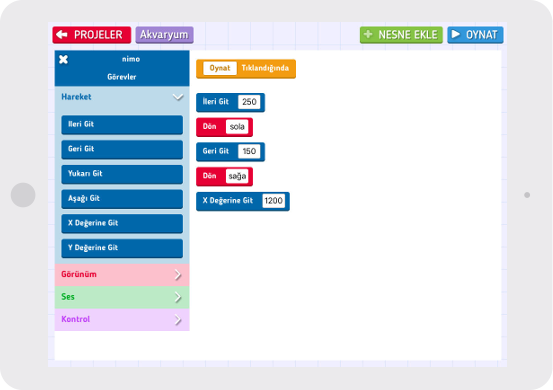This screenshot has height=390, width=553.
Task: Edit the 1200 value in X Değerine Git
Action: coord(274,201)
